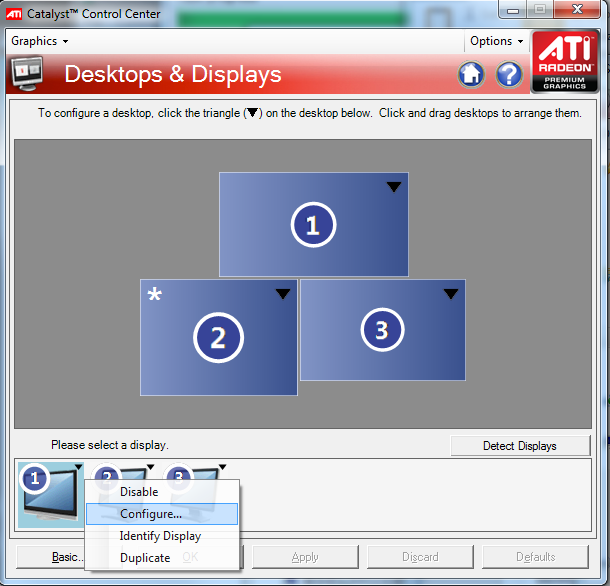Select desktop 3 in the arrangement area
The height and width of the screenshot is (586, 610).
(x=383, y=330)
